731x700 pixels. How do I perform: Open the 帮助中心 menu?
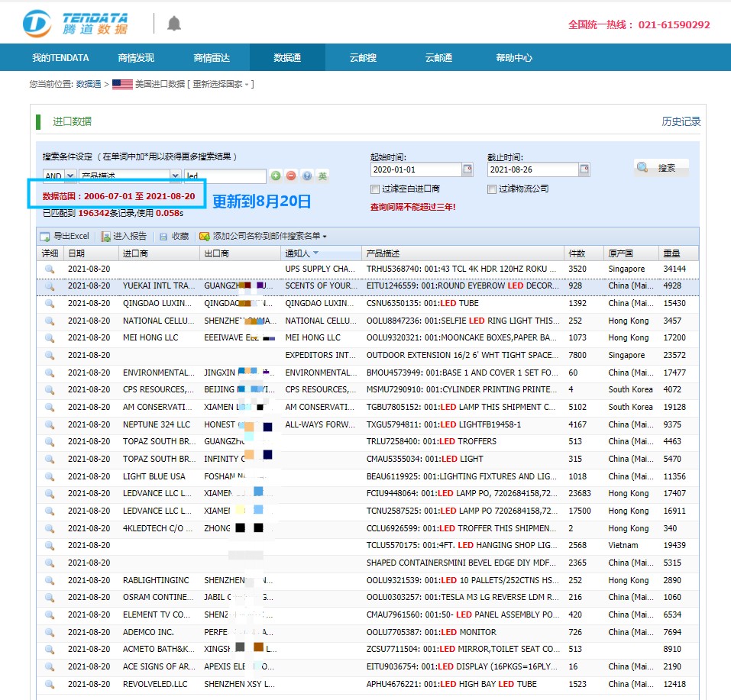(x=514, y=58)
